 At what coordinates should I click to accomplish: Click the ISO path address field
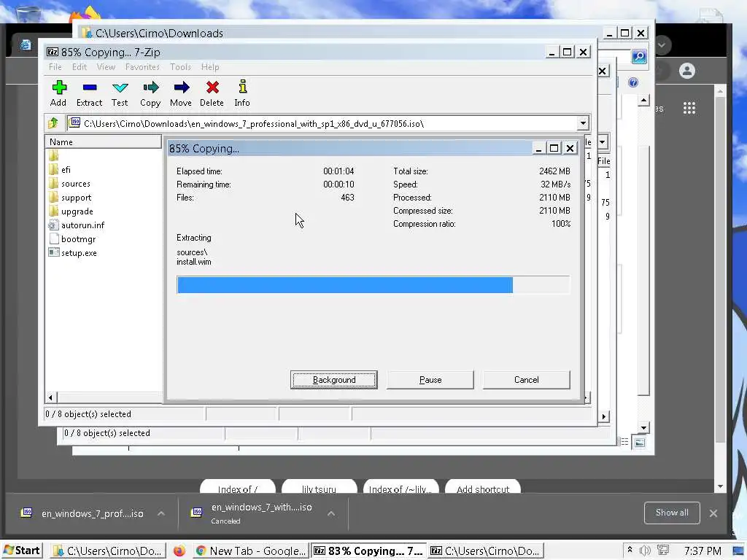click(322, 123)
